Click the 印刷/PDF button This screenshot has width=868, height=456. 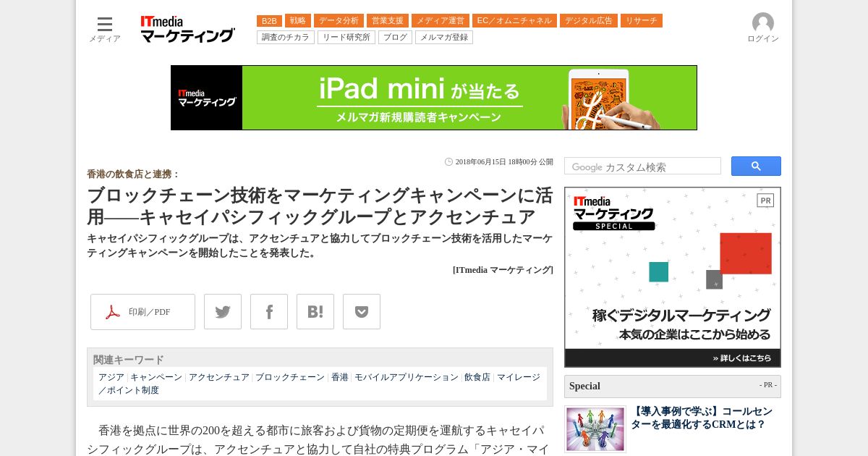[142, 312]
